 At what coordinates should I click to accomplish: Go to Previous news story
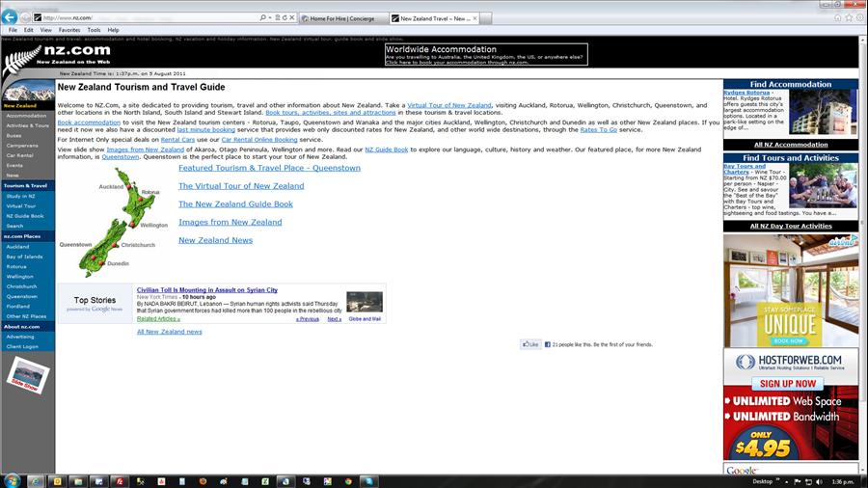click(x=308, y=319)
